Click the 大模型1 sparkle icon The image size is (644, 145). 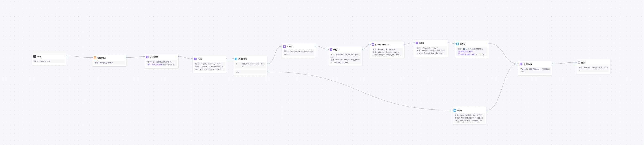[284, 47]
